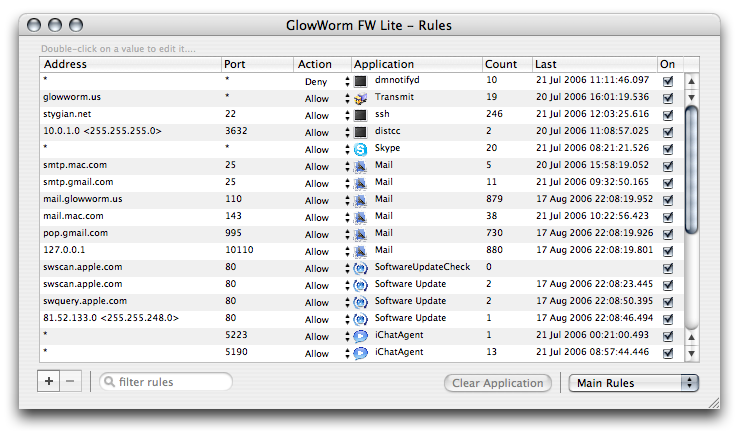Sort rules by Port column header
741x431 pixels.
tap(257, 64)
